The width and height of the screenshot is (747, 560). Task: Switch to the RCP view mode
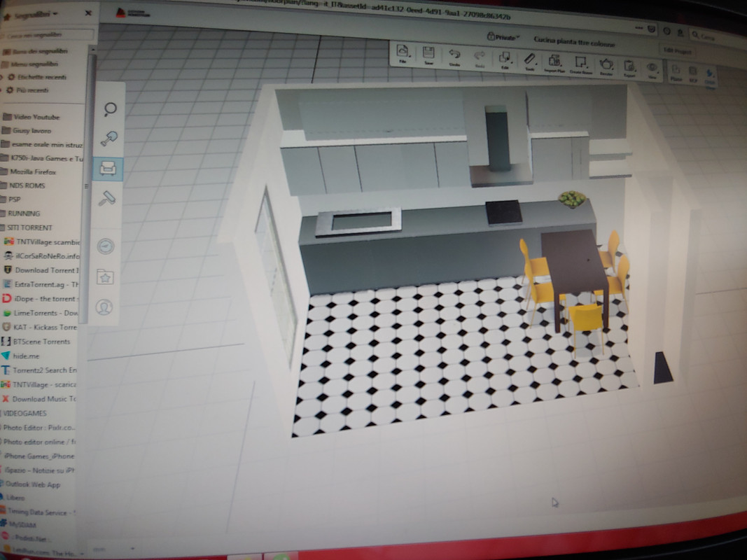point(693,74)
